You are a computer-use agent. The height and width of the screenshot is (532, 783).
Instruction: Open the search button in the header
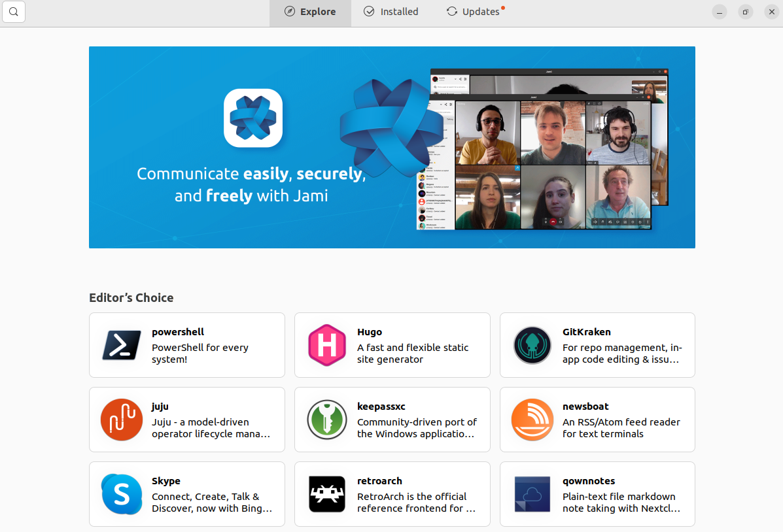click(x=14, y=12)
